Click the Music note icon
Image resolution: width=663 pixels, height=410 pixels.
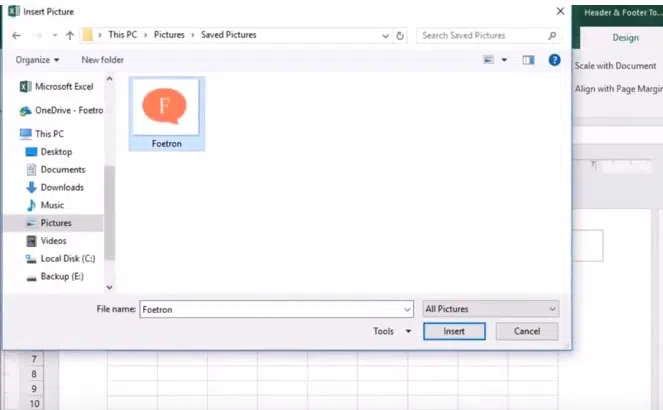31,205
